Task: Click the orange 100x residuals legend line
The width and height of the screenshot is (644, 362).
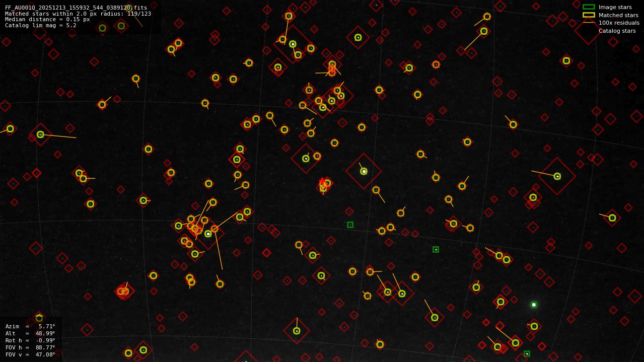Action: pyautogui.click(x=589, y=23)
